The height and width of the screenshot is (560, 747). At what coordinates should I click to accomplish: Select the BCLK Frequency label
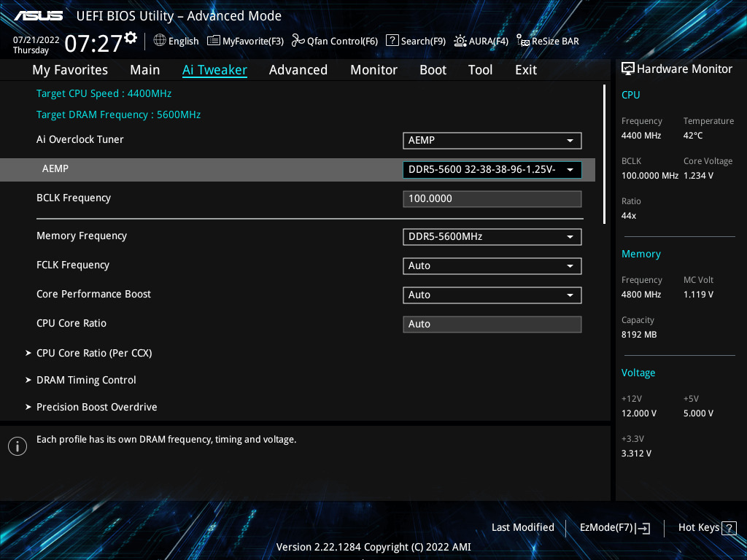pyautogui.click(x=74, y=198)
